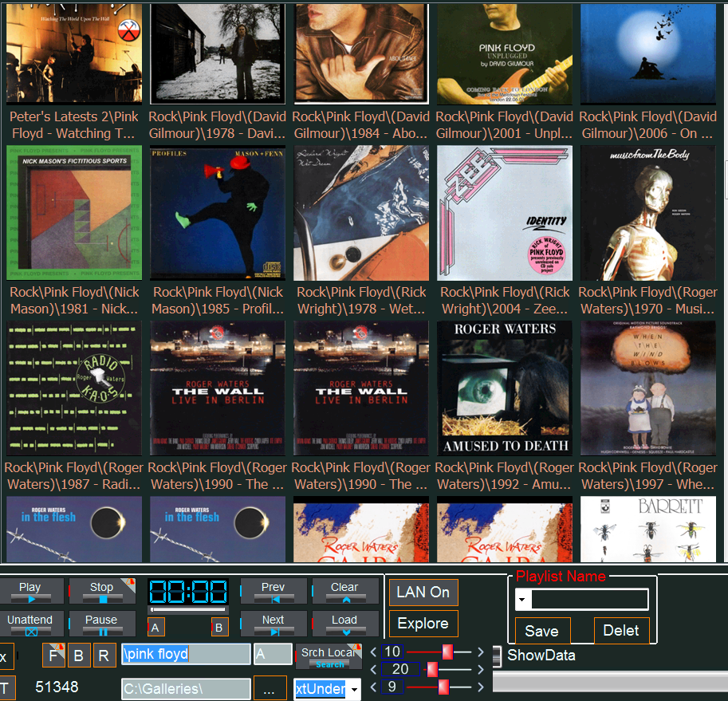Screen dimensions: 728x701
Task: Stop playback with the Stop button
Action: coord(102,591)
